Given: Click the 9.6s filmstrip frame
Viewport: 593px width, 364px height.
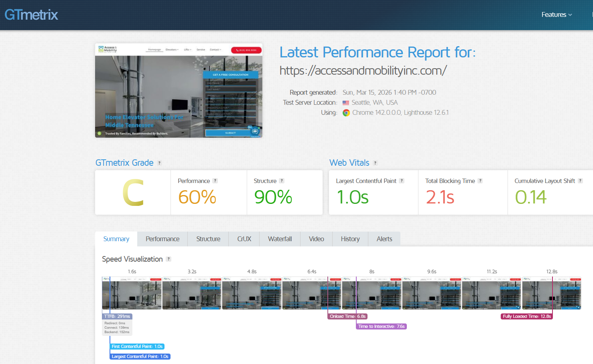Looking at the screenshot, I should tap(432, 293).
